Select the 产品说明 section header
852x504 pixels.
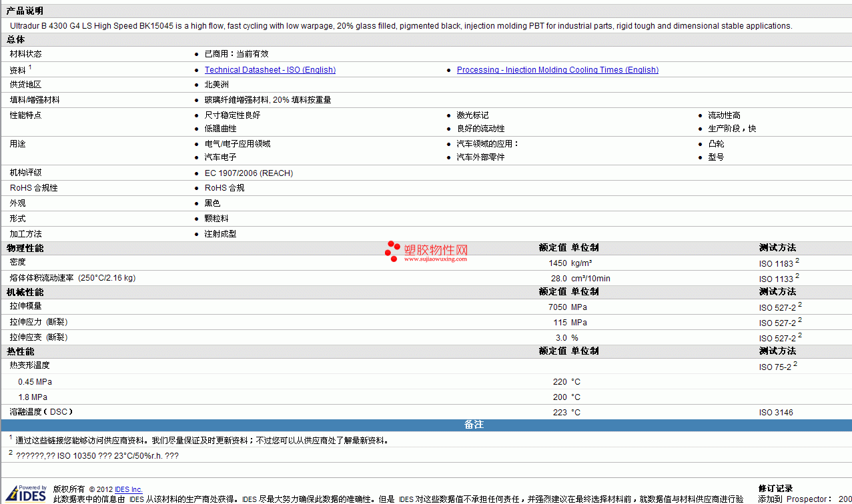[25, 11]
